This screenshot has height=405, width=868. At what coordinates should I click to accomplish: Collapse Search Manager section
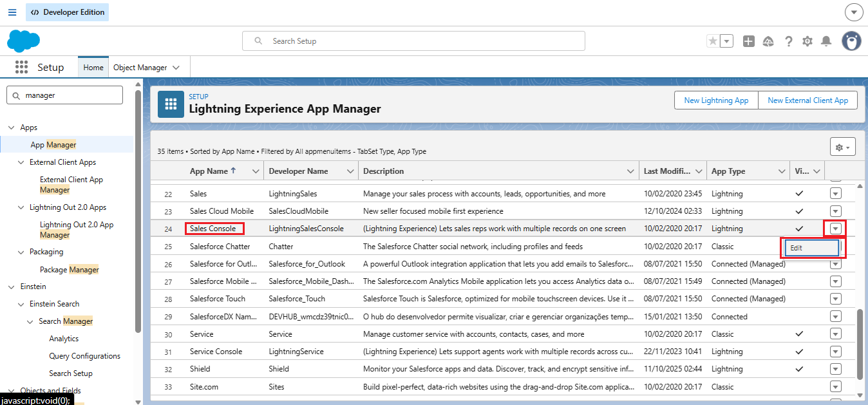click(x=30, y=321)
